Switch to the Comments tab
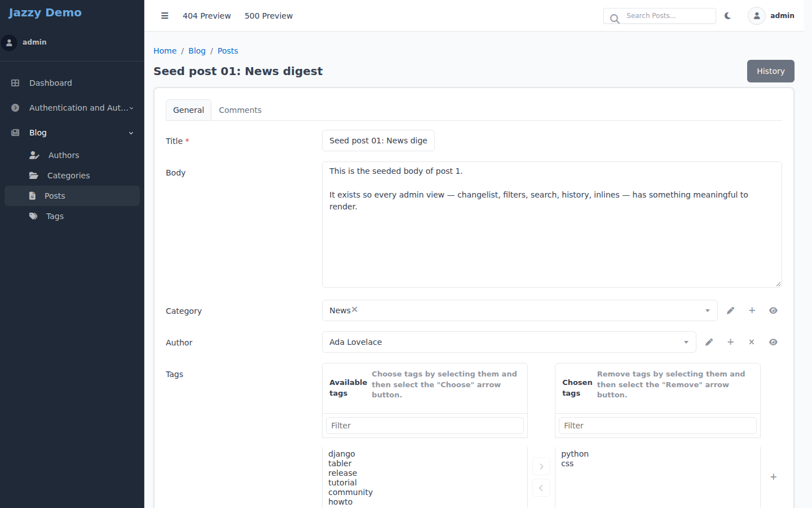Viewport: 812px width, 508px height. tap(240, 110)
